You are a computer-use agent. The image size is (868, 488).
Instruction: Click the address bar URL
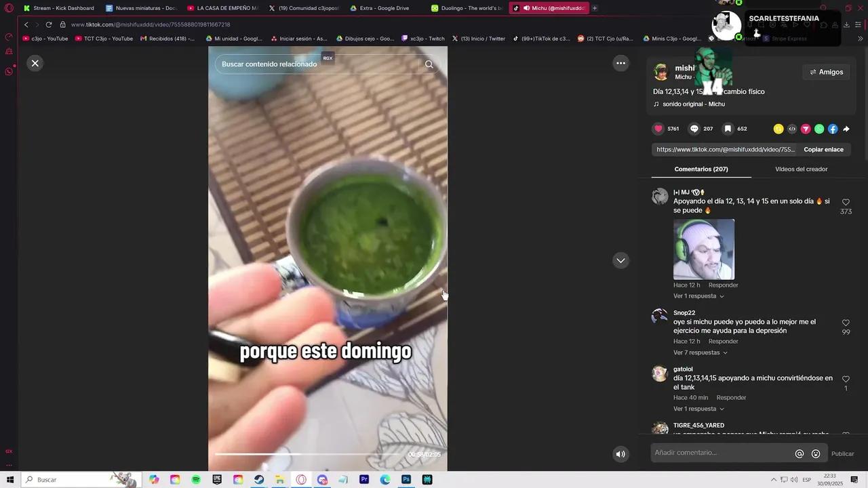point(151,24)
